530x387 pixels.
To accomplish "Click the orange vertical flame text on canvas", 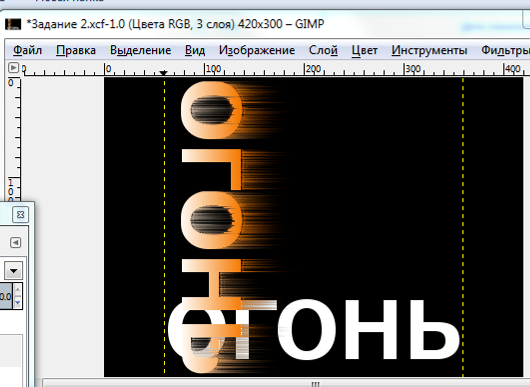I will (x=212, y=227).
